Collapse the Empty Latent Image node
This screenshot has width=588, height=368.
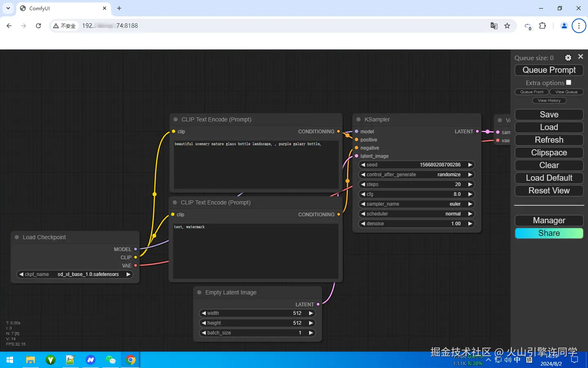pyautogui.click(x=199, y=292)
